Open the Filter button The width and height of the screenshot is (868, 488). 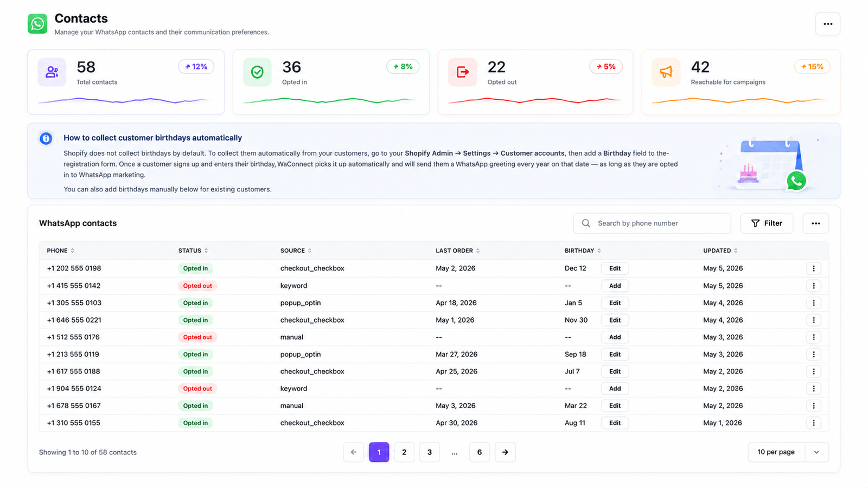click(767, 223)
